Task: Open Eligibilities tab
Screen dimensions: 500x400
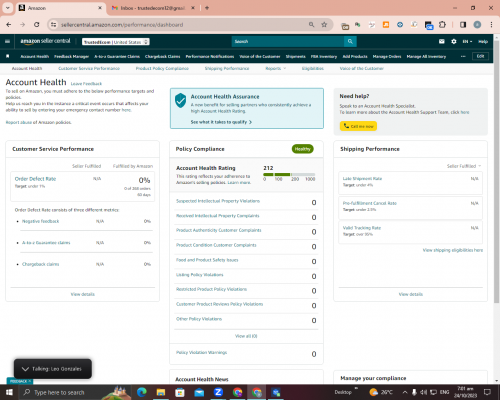Action: (x=313, y=68)
